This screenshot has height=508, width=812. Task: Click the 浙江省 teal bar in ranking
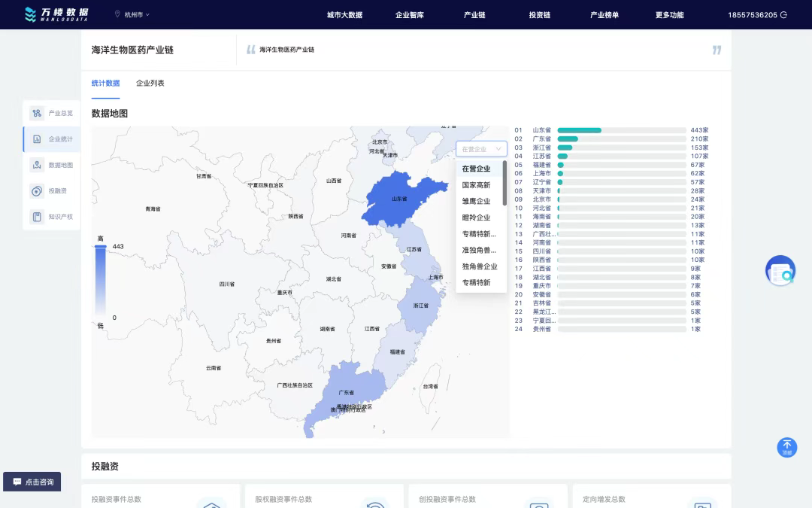point(565,148)
